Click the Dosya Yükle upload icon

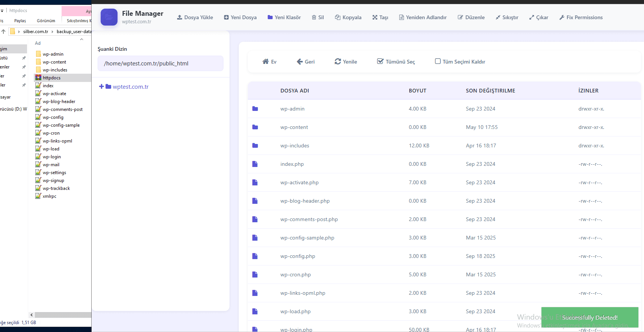pos(179,17)
